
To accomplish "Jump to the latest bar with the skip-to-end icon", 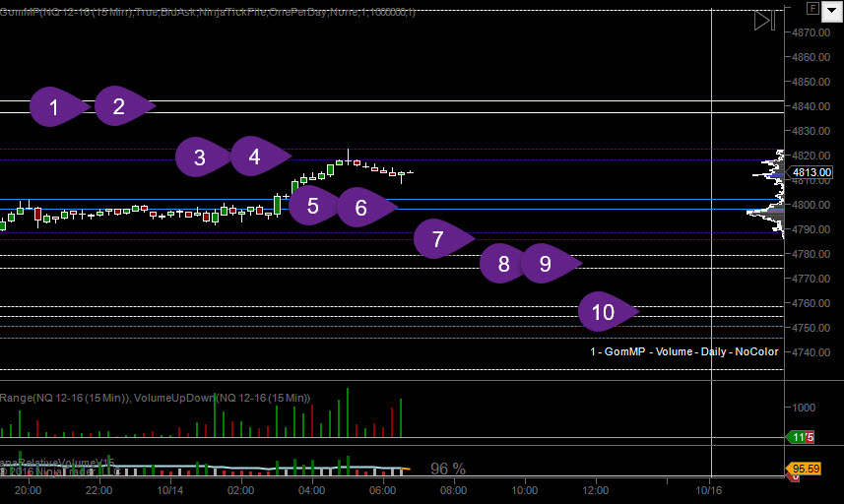I will tap(764, 21).
